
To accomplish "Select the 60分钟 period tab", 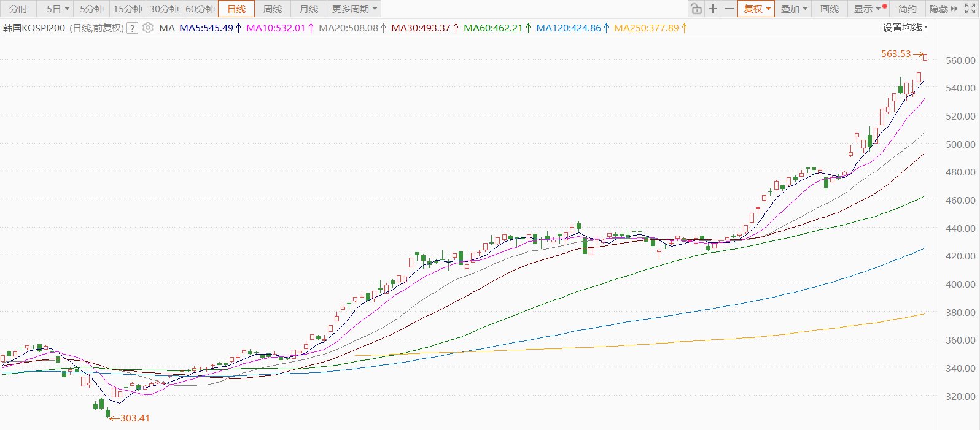I will 200,9.
